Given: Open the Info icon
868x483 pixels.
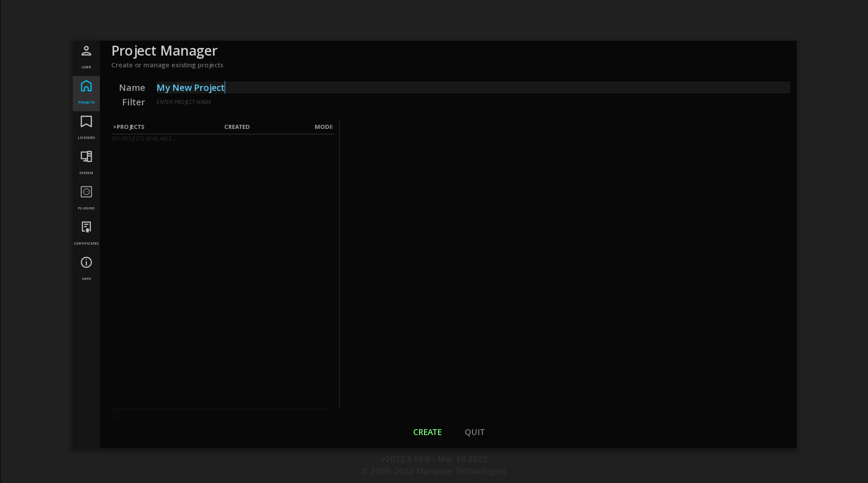Looking at the screenshot, I should [86, 262].
